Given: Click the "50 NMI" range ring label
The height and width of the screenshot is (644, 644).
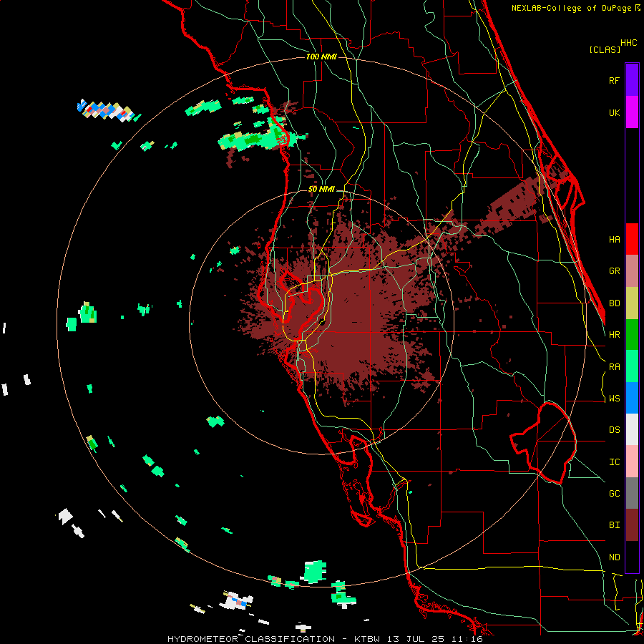Looking at the screenshot, I should pyautogui.click(x=321, y=190).
